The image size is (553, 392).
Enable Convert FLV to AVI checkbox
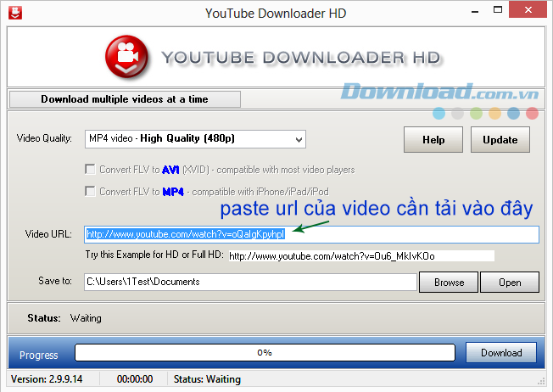[90, 170]
